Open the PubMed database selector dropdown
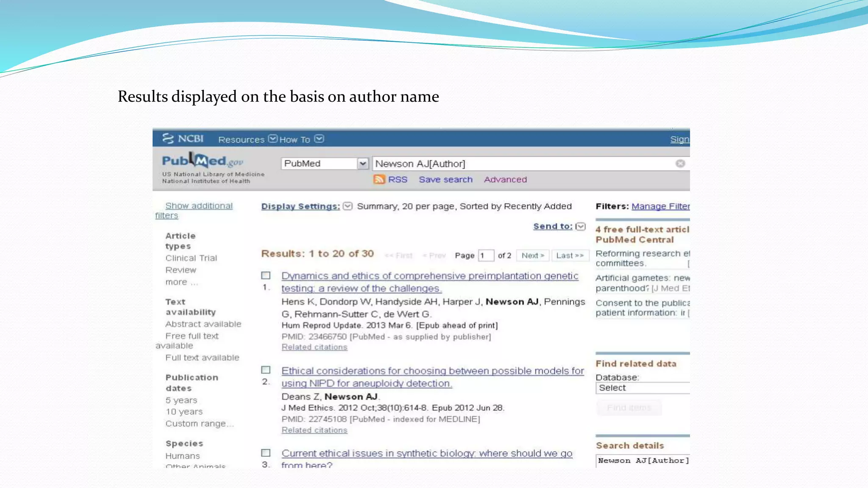This screenshot has height=488, width=868. pyautogui.click(x=325, y=164)
